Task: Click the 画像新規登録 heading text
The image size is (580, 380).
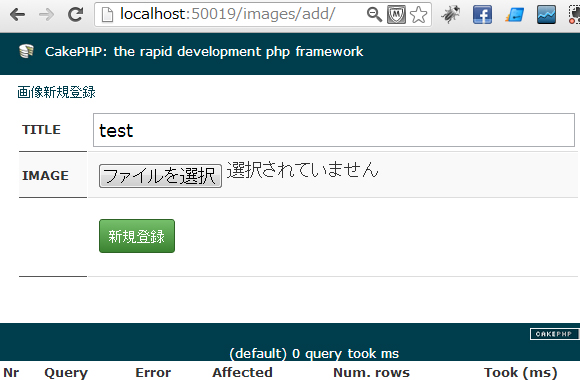Action: [x=56, y=92]
